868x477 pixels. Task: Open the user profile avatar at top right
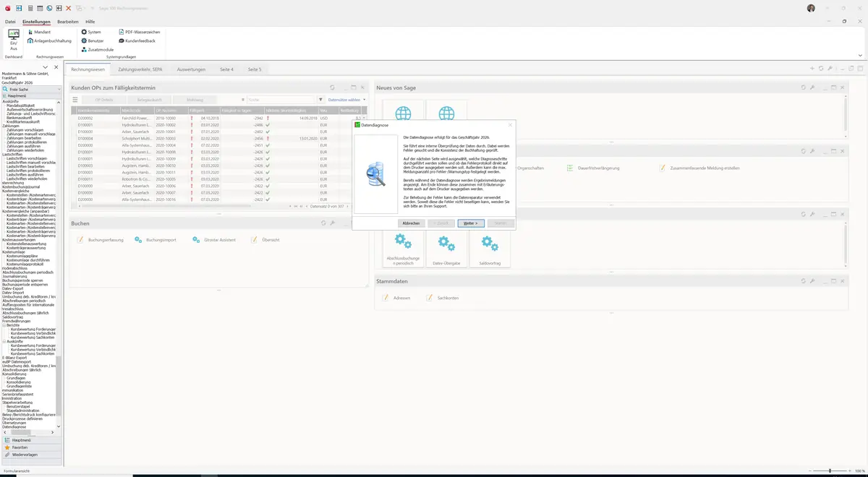pyautogui.click(x=811, y=8)
